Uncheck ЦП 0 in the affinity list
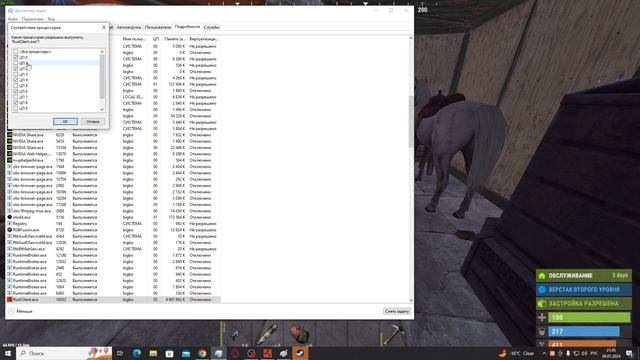The height and width of the screenshot is (360, 640). coord(16,57)
